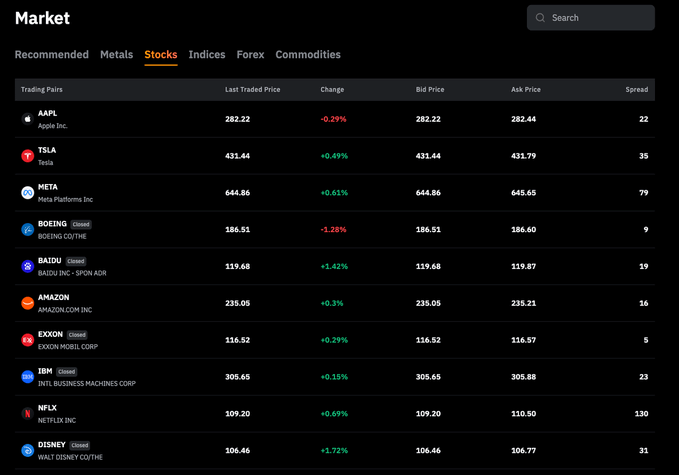The image size is (679, 475).
Task: Open the DISNEY trading pair
Action: click(x=52, y=445)
